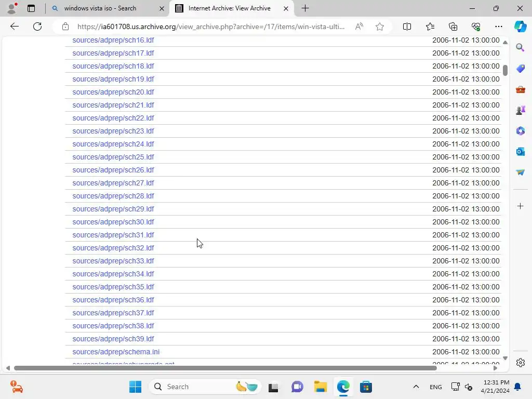Open the Chat app on the taskbar
Screen dimensions: 532x399
[297, 387]
